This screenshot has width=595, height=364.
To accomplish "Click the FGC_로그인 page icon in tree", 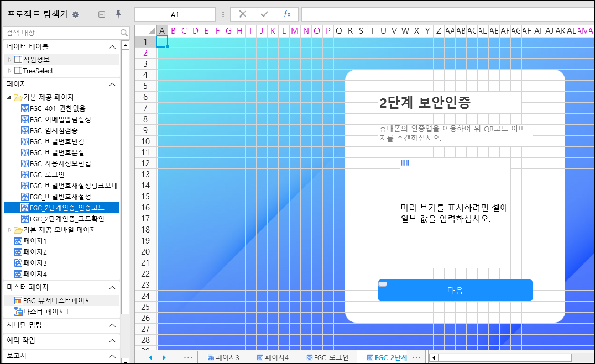I will tap(25, 175).
